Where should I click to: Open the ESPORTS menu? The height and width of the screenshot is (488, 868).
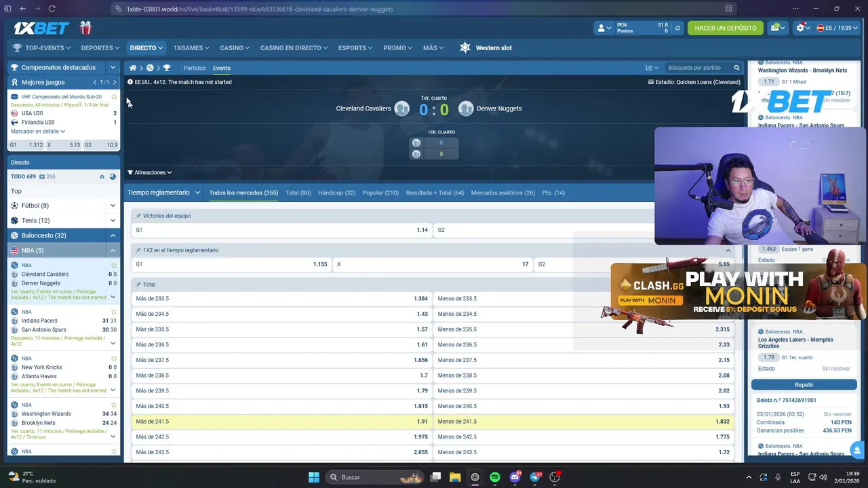click(x=355, y=47)
